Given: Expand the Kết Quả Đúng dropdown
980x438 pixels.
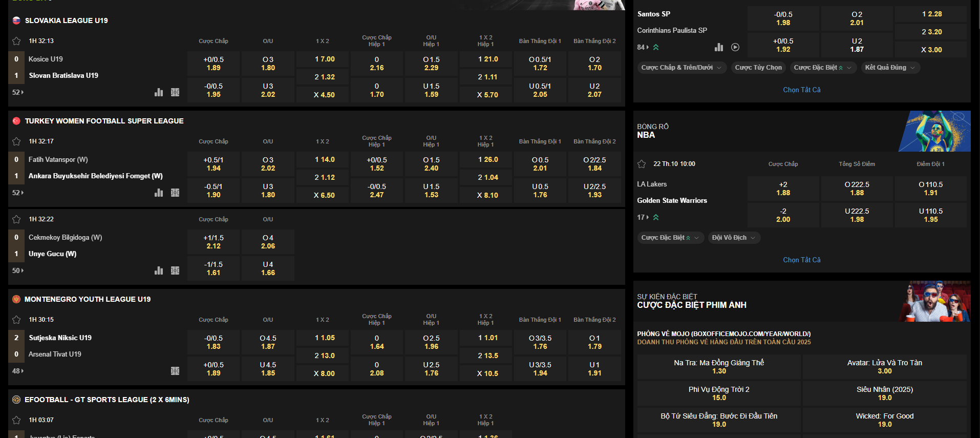Looking at the screenshot, I should (889, 68).
